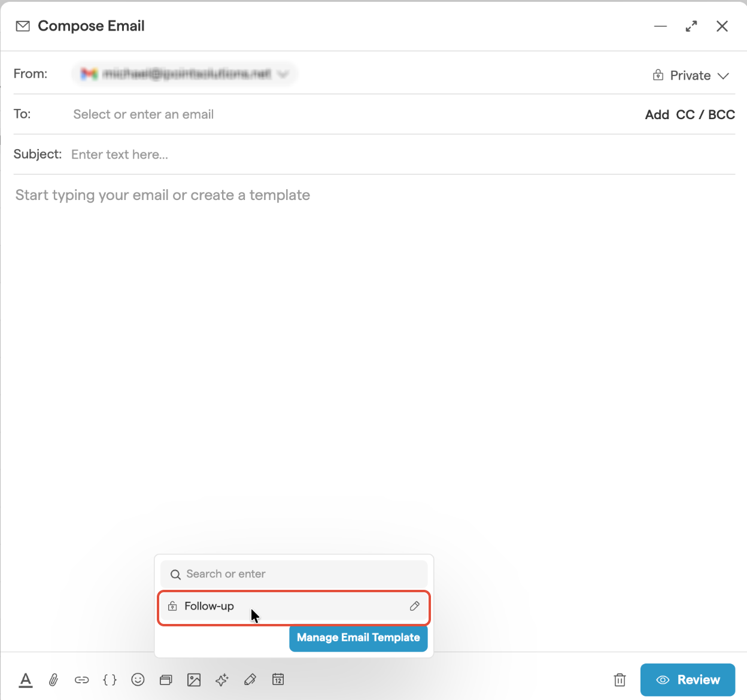Click the template search field
This screenshot has height=700, width=747.
(x=294, y=574)
